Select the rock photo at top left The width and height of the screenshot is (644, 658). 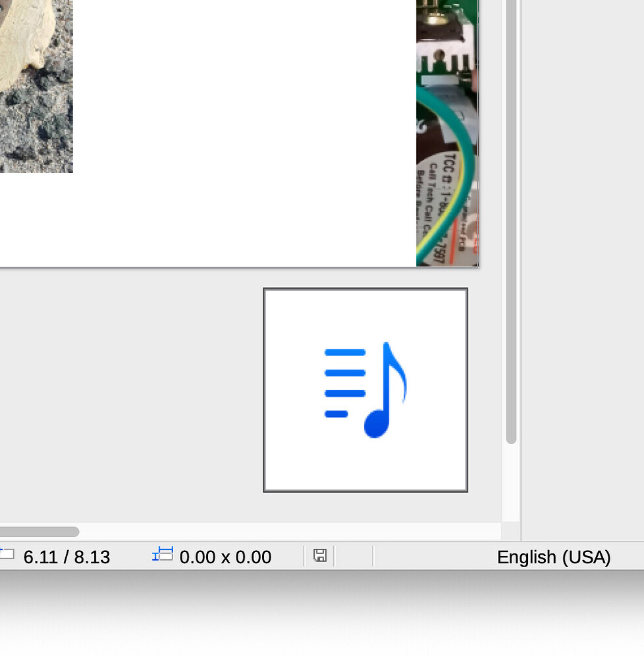coord(36,86)
